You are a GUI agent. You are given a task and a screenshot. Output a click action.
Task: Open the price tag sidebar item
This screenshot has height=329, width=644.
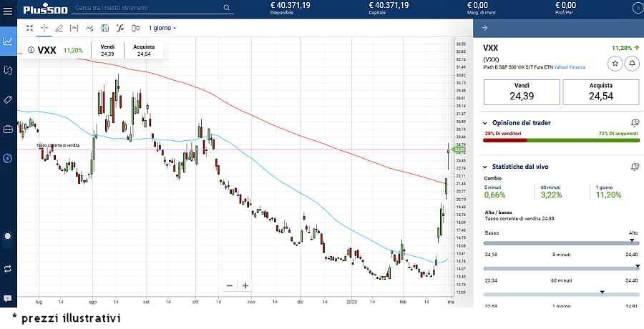[8, 99]
